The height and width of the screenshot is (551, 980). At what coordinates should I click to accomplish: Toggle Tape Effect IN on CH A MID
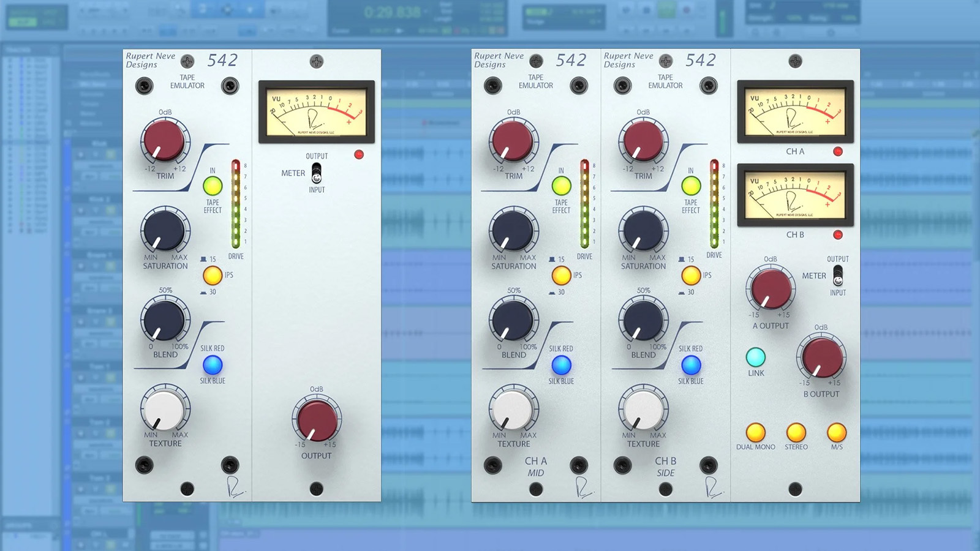pyautogui.click(x=561, y=186)
